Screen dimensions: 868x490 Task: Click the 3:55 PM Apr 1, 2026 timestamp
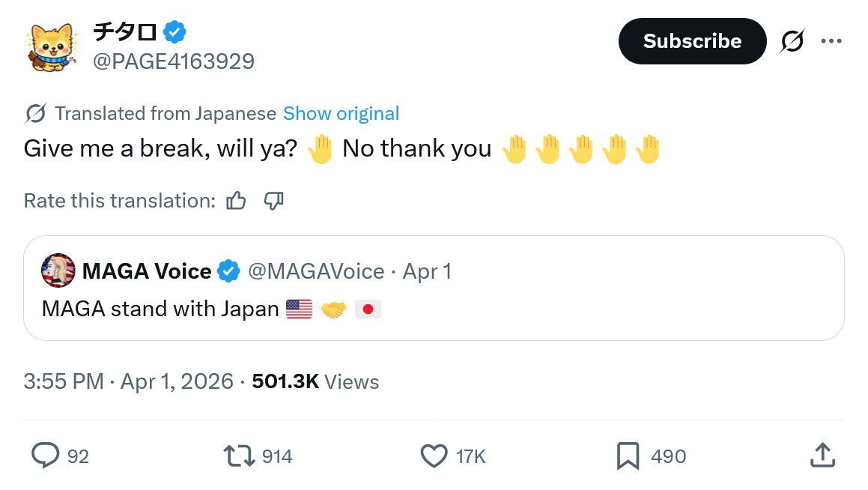click(x=128, y=381)
